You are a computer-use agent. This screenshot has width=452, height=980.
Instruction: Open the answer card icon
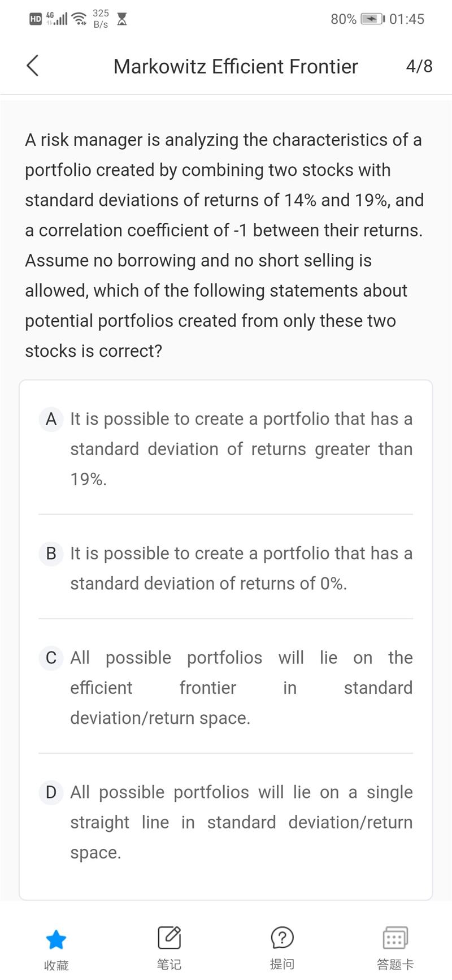(395, 938)
